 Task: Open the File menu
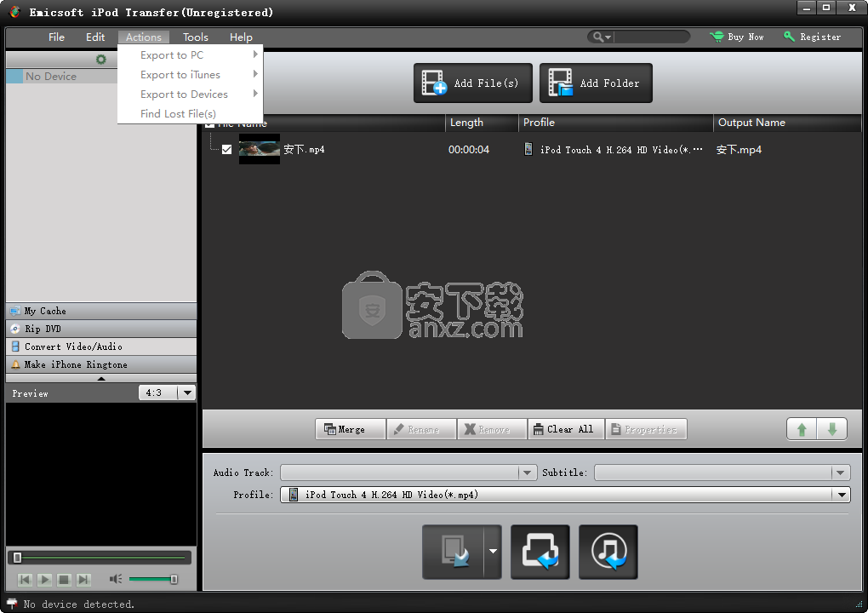pos(56,37)
